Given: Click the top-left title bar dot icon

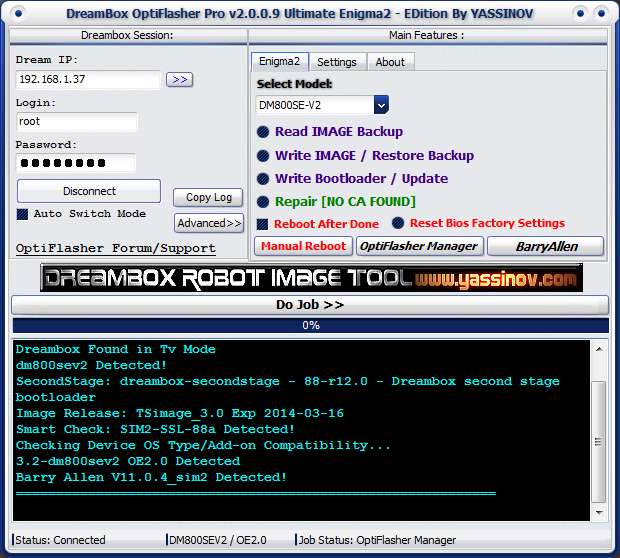Looking at the screenshot, I should [x=19, y=14].
